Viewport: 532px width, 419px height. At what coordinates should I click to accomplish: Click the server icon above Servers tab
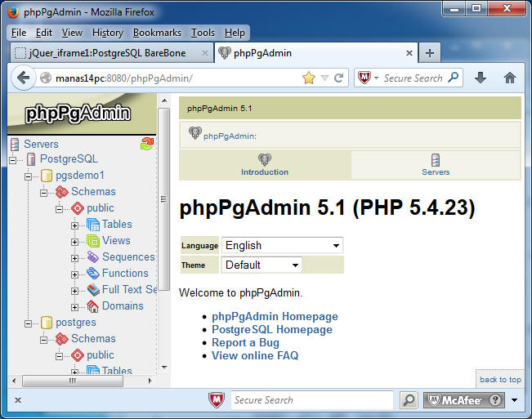pyautogui.click(x=436, y=159)
